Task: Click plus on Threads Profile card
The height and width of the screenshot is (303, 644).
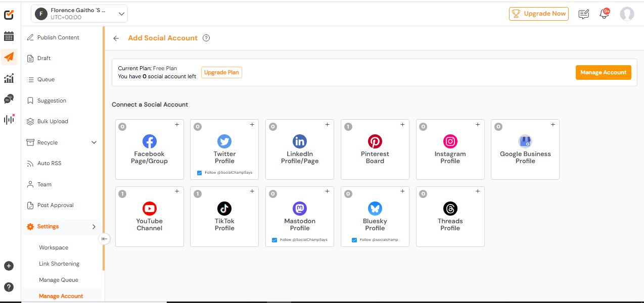Action: click(478, 191)
